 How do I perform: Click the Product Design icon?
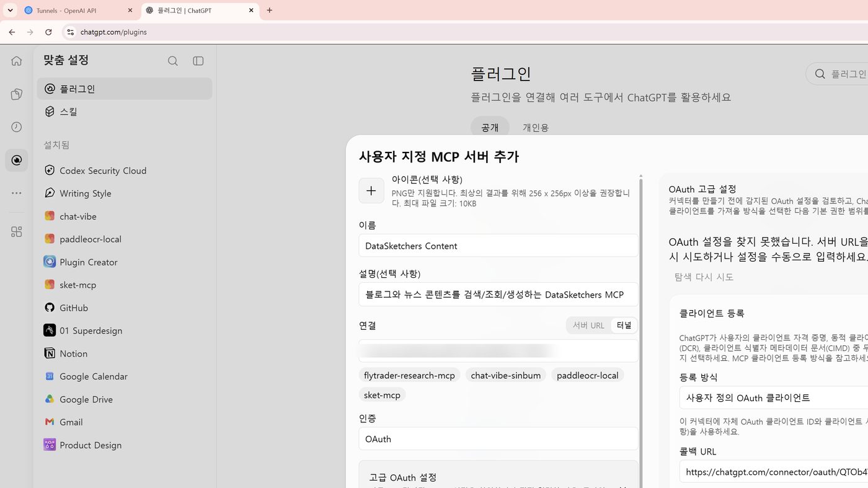(50, 445)
